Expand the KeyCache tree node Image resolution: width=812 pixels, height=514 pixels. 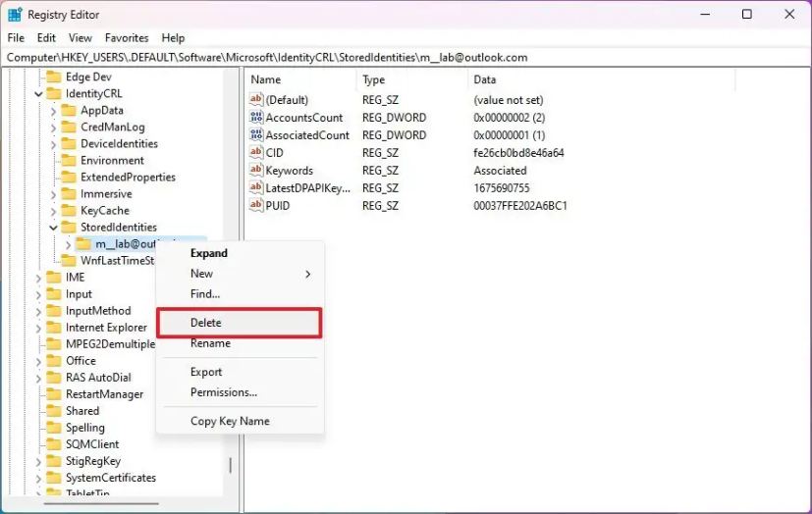coord(53,211)
